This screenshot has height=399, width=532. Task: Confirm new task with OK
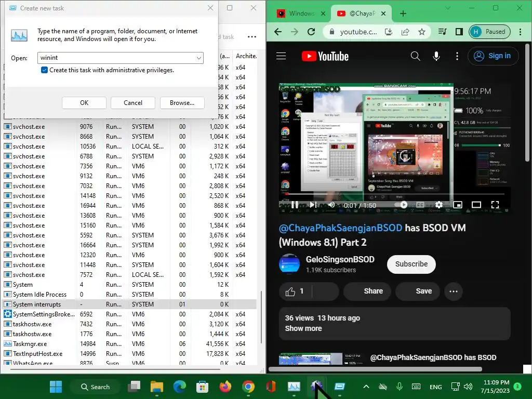[84, 103]
